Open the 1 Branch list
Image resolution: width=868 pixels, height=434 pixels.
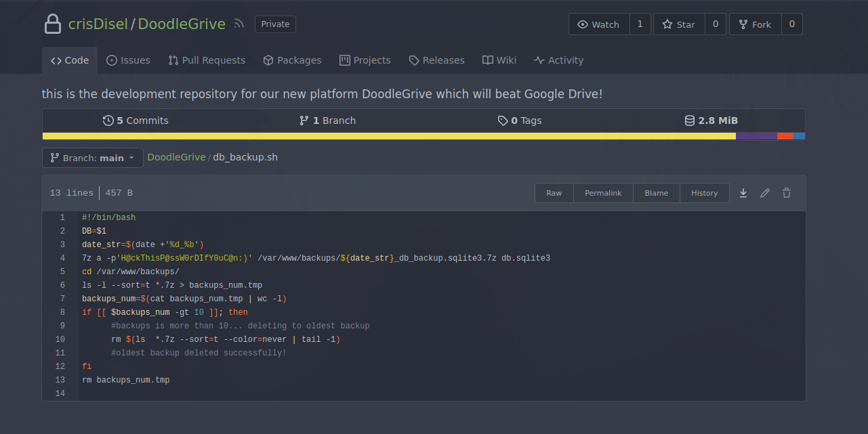(x=327, y=121)
